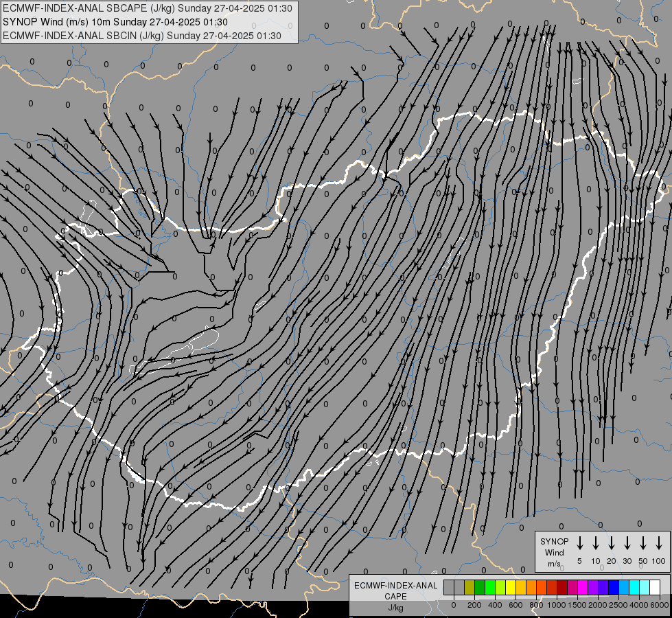
Task: Click the wind legend arrow above 20
Action: [612, 543]
